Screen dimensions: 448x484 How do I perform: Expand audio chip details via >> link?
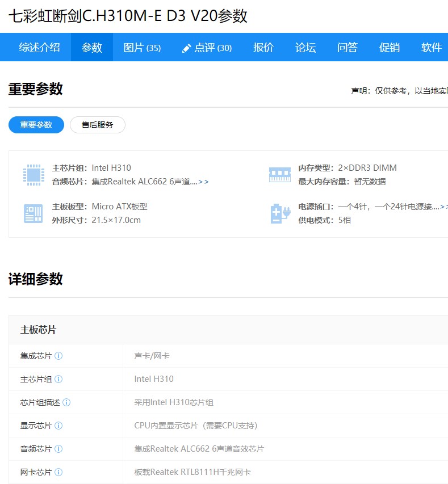pyautogui.click(x=203, y=182)
